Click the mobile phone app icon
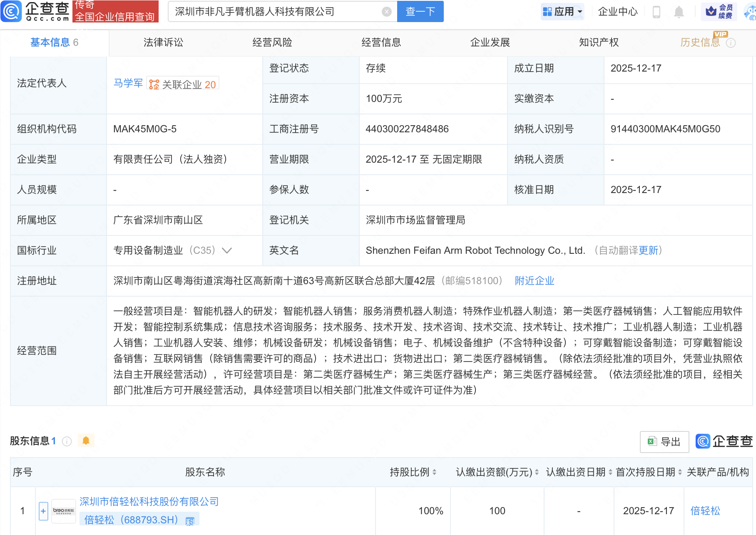Screen dimensions: 756x535 coord(657,12)
